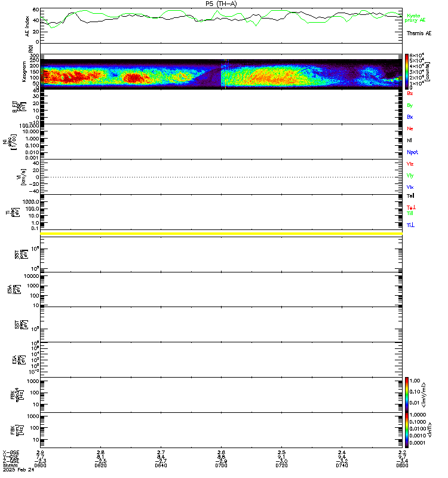
Task: Click the '[counts]' color bar unit label
Action: (x=428, y=72)
